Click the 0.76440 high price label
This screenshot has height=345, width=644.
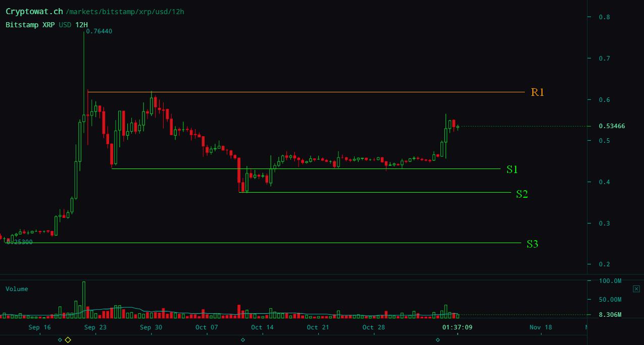(99, 31)
